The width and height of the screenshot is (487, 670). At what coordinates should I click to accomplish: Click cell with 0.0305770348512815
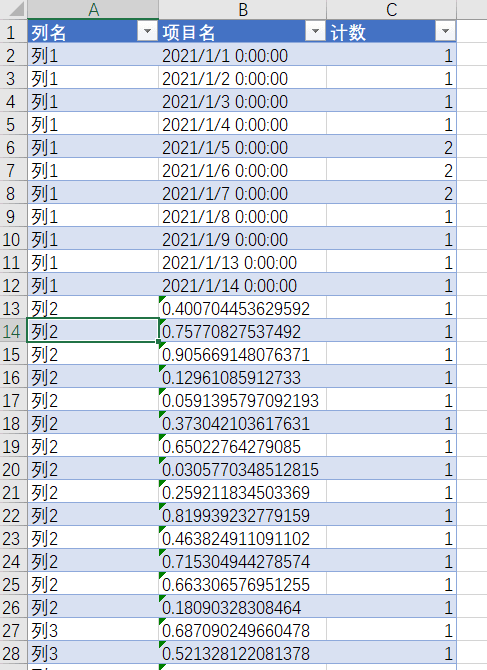[242, 470]
